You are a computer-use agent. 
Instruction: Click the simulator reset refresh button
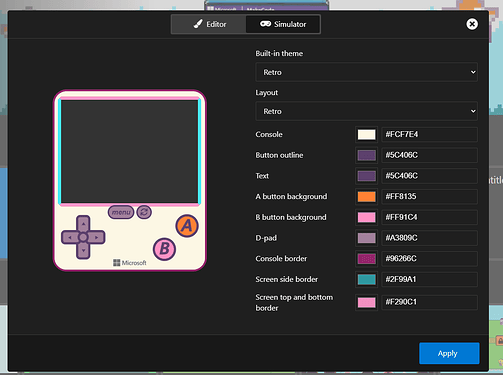(x=144, y=212)
